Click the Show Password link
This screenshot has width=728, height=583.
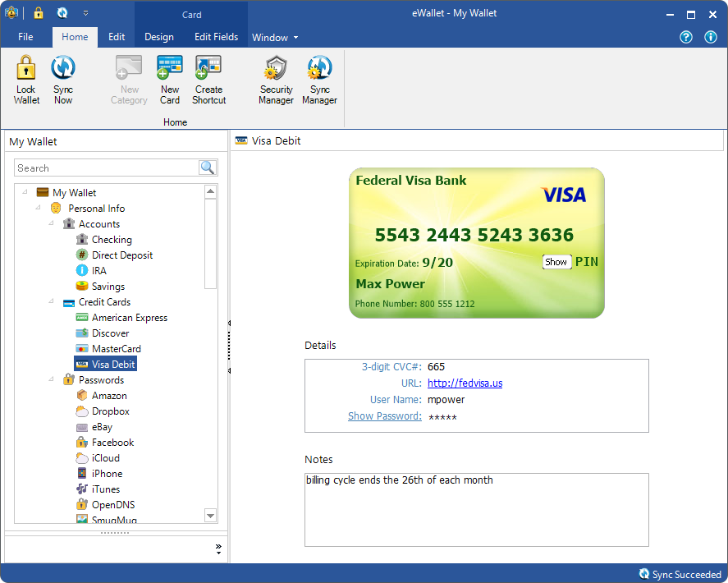click(x=385, y=415)
